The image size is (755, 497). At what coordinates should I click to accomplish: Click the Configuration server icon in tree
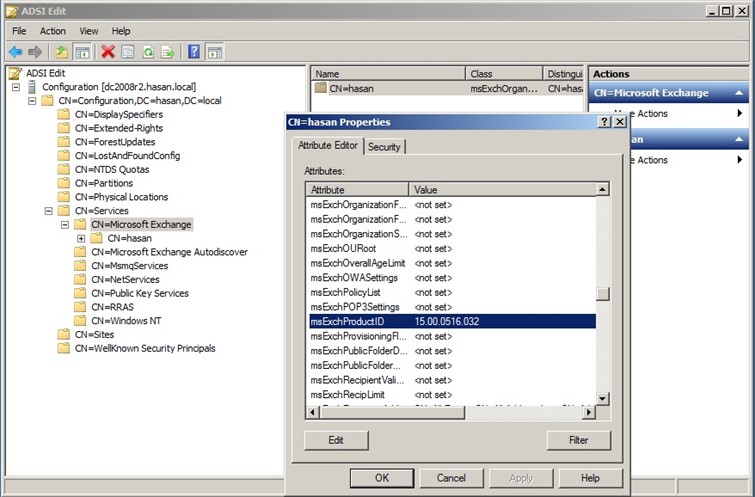coord(32,87)
